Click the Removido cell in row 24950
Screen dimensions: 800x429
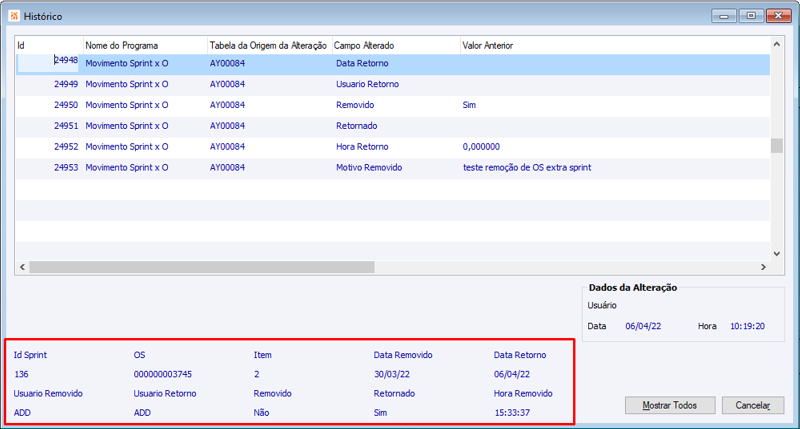355,105
